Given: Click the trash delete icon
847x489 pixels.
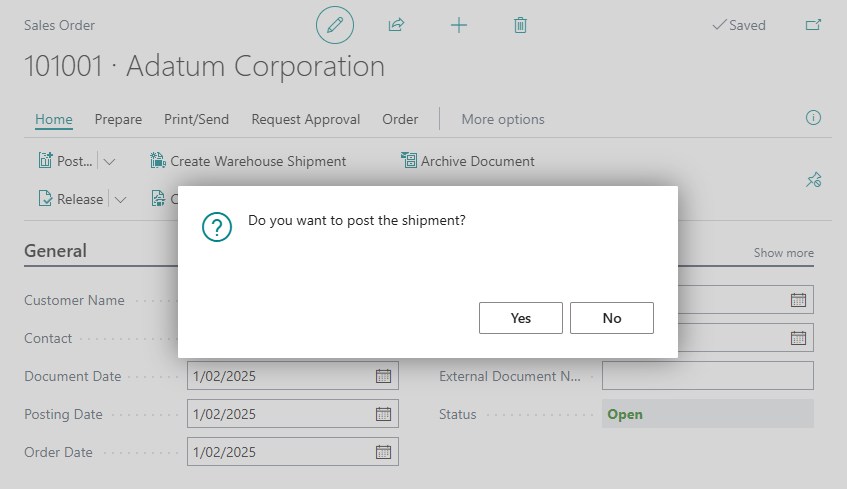Looking at the screenshot, I should pos(520,25).
